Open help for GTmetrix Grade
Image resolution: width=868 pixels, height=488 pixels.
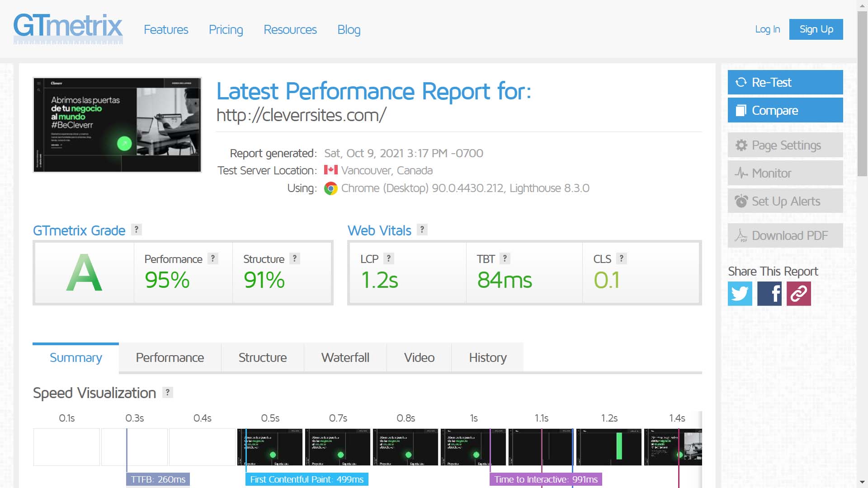coord(136,230)
